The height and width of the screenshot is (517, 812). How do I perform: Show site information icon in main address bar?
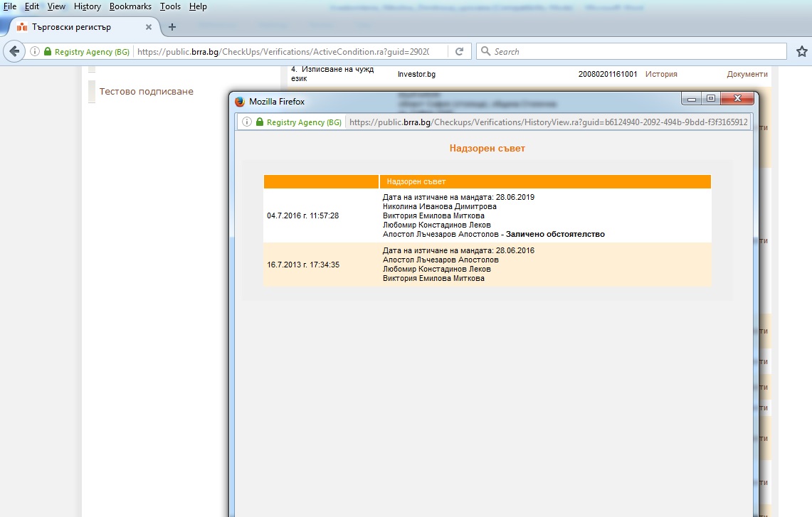click(35, 51)
